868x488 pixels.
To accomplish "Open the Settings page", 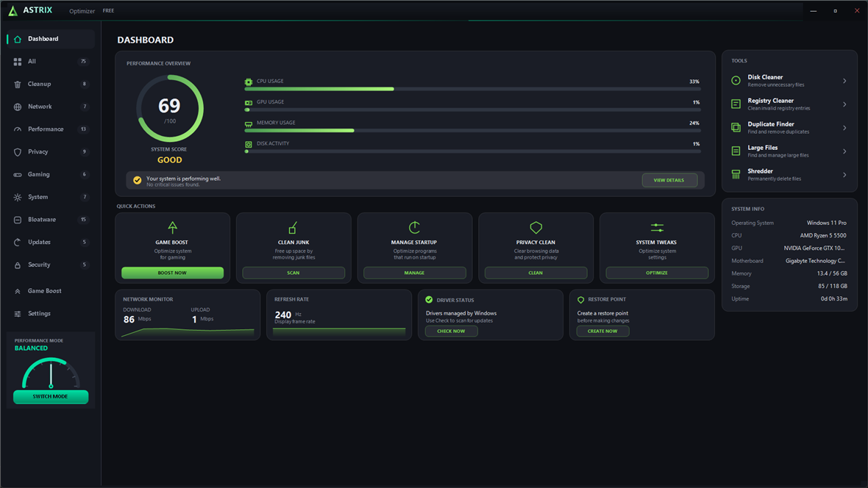I will coord(50,314).
